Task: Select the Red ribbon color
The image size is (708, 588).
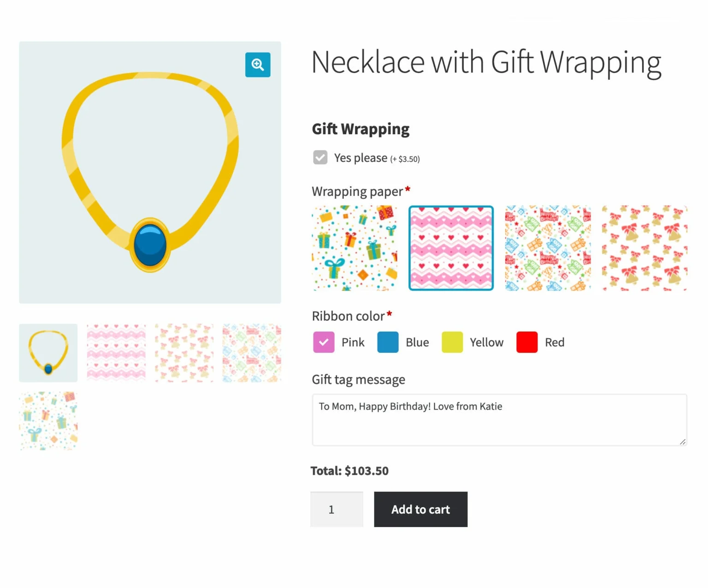Action: pyautogui.click(x=526, y=342)
